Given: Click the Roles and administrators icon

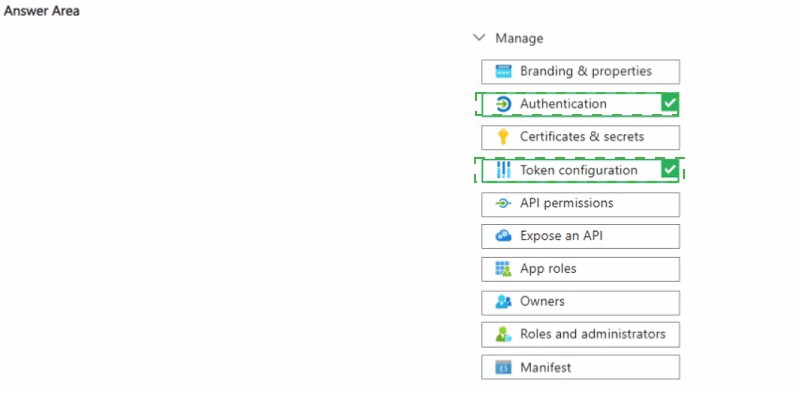Looking at the screenshot, I should click(x=503, y=334).
